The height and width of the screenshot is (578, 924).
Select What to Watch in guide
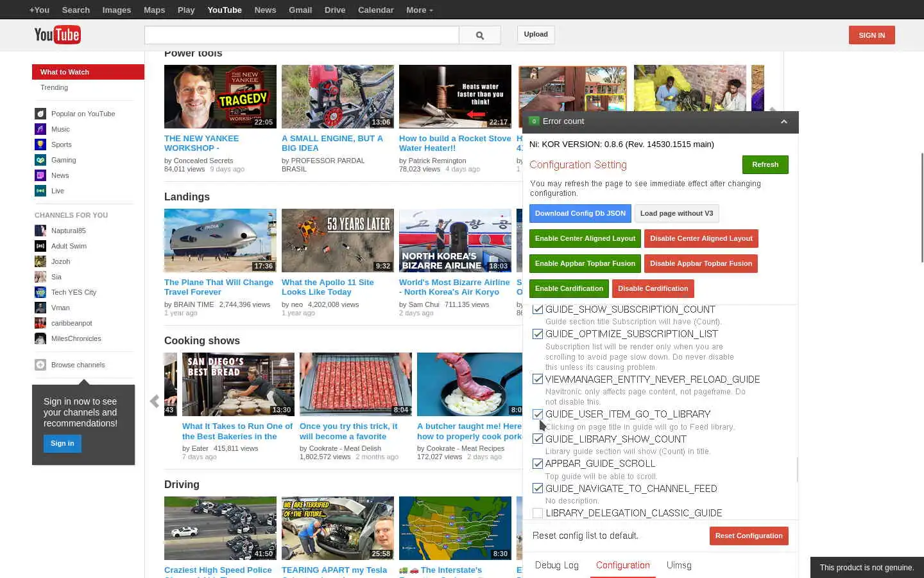pos(88,72)
